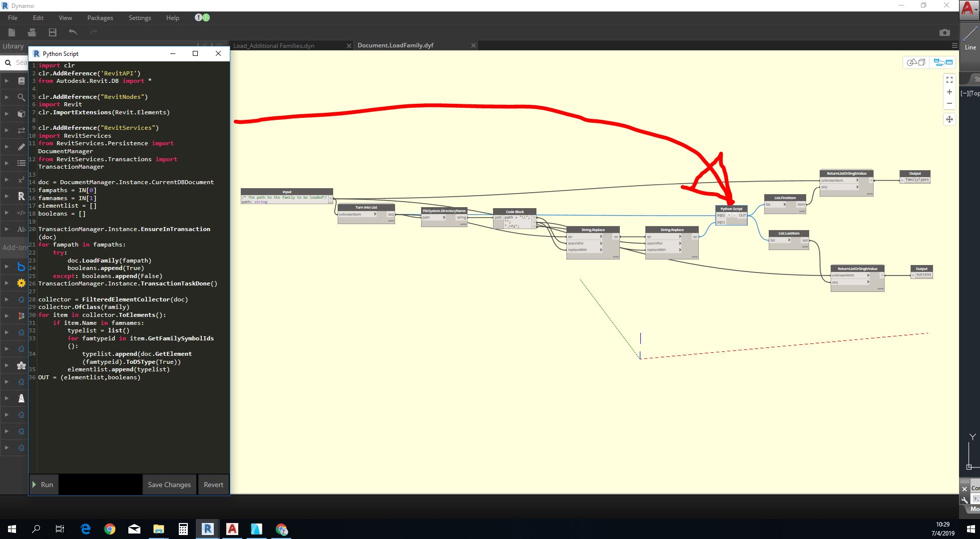Screen dimensions: 980x539
Task: Switch to Load_Additional Families.dyn tab
Action: click(274, 45)
